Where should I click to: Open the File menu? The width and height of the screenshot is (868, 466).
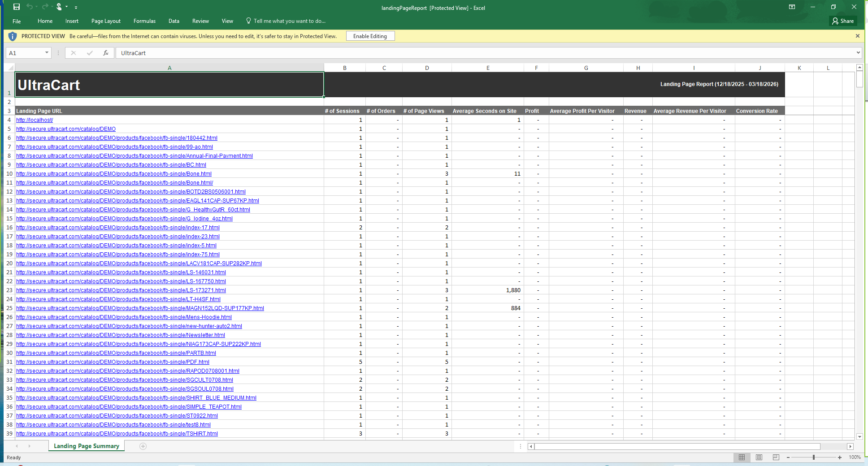pos(17,21)
